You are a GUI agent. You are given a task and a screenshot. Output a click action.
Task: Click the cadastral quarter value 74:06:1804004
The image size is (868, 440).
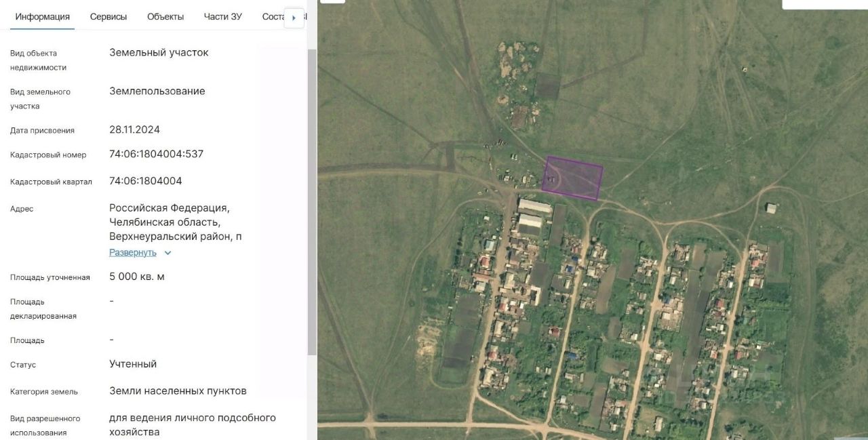145,181
